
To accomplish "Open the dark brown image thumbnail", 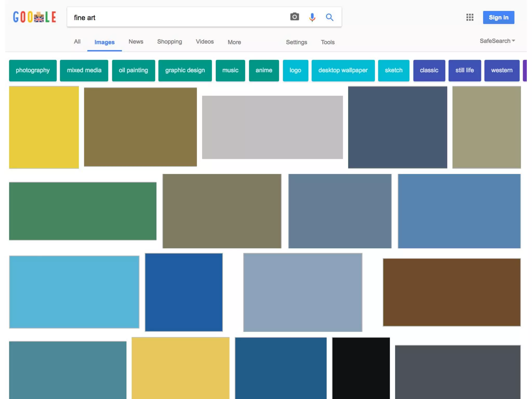I will 451,292.
